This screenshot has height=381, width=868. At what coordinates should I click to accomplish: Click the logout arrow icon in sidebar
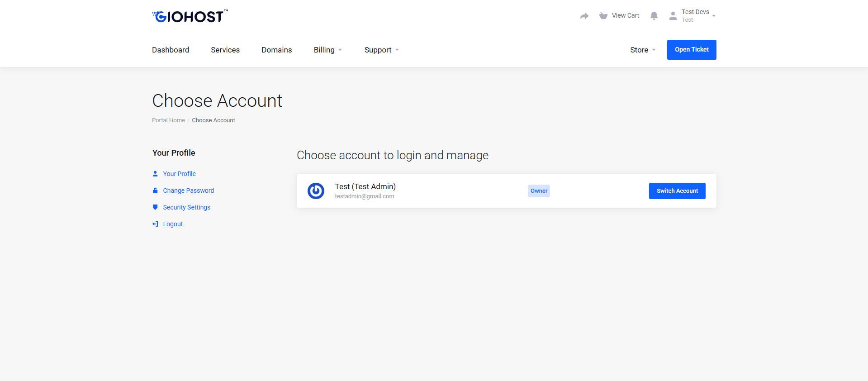coord(155,224)
